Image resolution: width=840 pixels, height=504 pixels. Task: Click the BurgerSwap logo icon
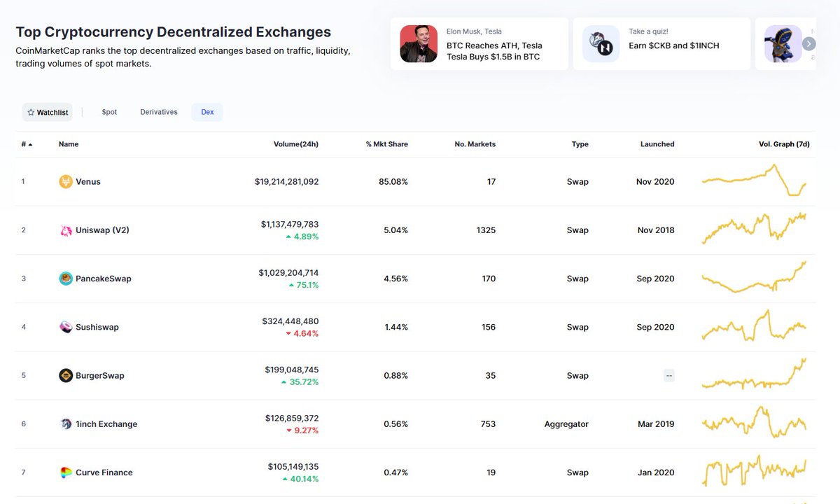point(66,376)
